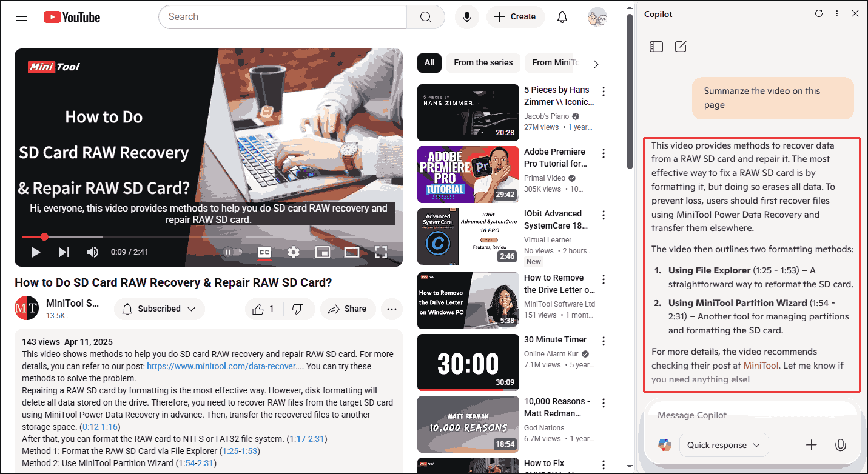Jump to timestamp 1:54-2:31 in description
Image resolution: width=868 pixels, height=474 pixels.
coord(197,463)
